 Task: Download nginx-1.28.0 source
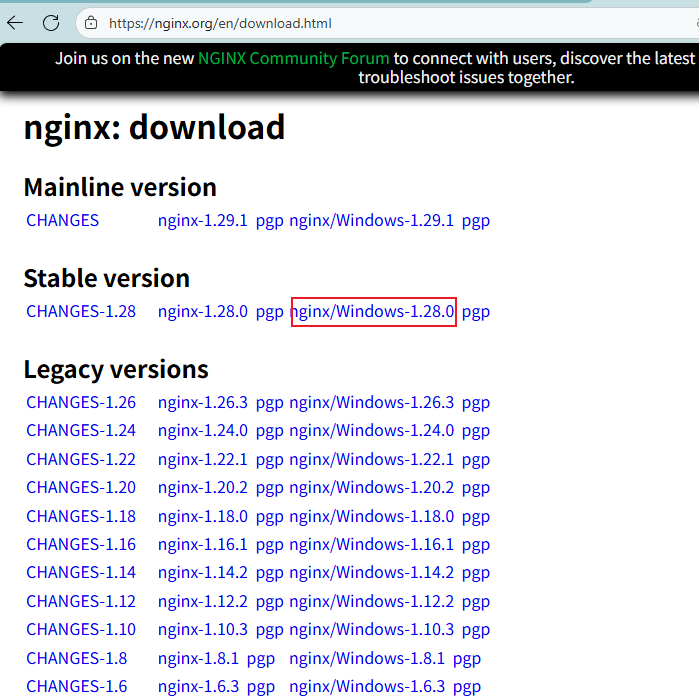coord(203,312)
